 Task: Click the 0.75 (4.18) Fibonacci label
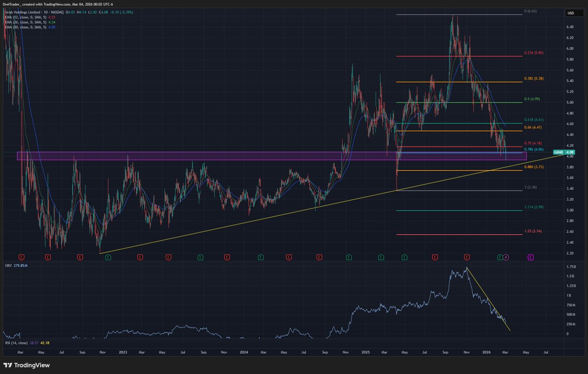(534, 143)
